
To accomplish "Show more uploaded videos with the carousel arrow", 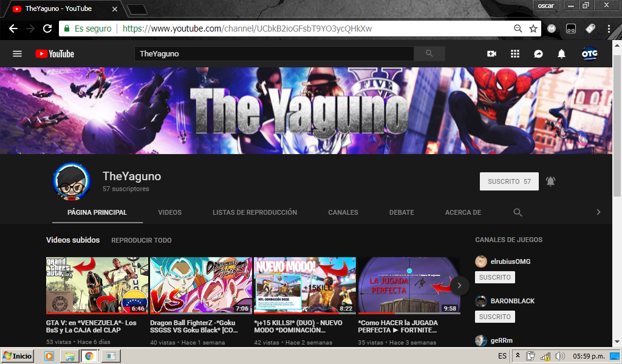I will [x=459, y=285].
